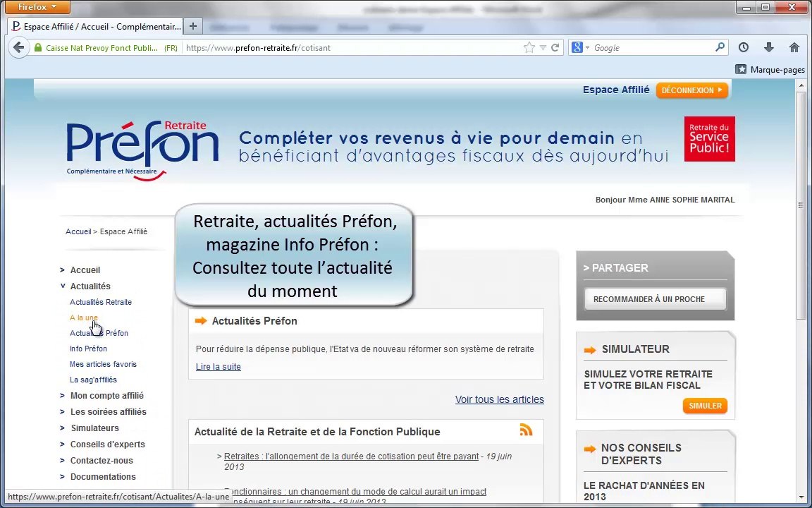Expand the Contactez-nous menu section
This screenshot has height=508, width=812.
pos(101,460)
